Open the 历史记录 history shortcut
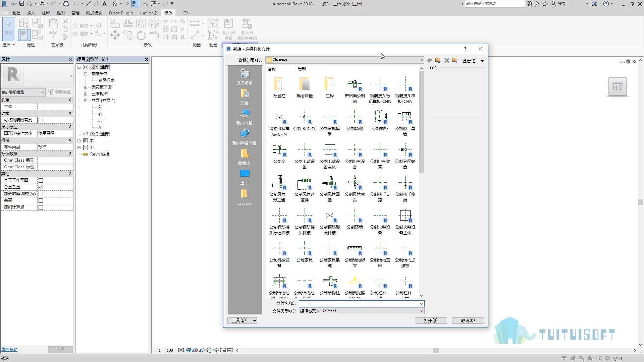644x362 pixels. 245,77
